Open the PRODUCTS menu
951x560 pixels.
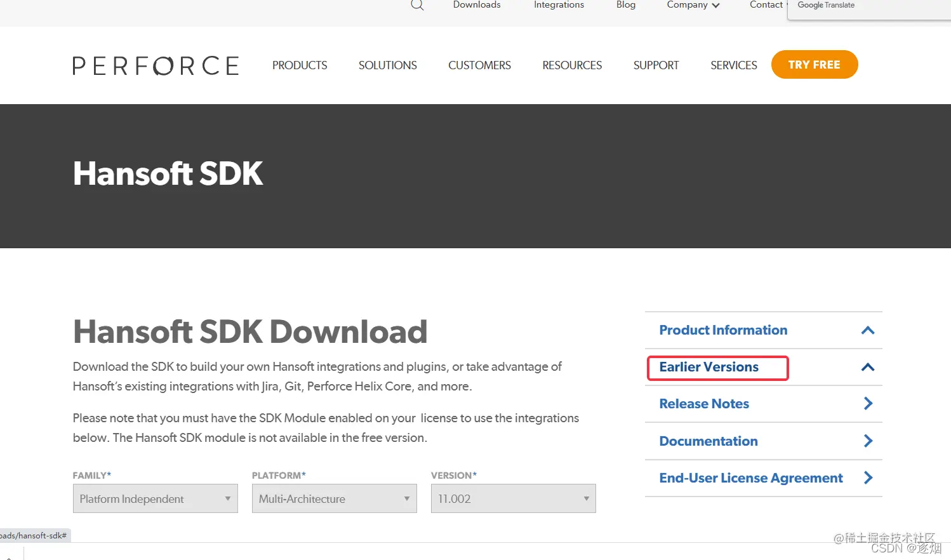pyautogui.click(x=300, y=65)
